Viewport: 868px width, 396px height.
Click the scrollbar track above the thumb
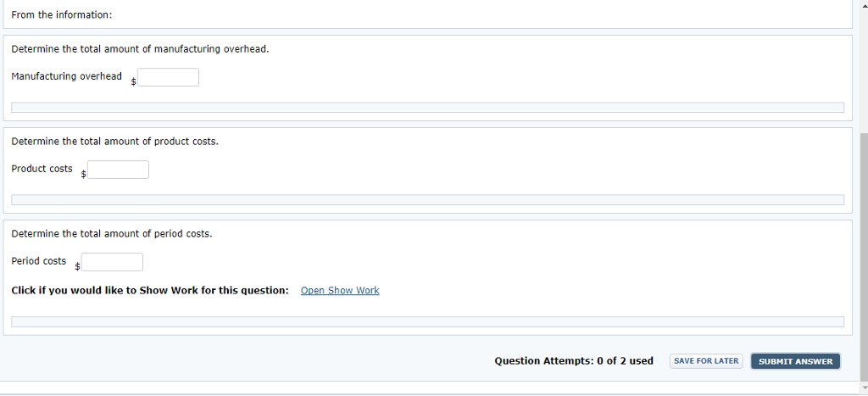tap(863, 70)
